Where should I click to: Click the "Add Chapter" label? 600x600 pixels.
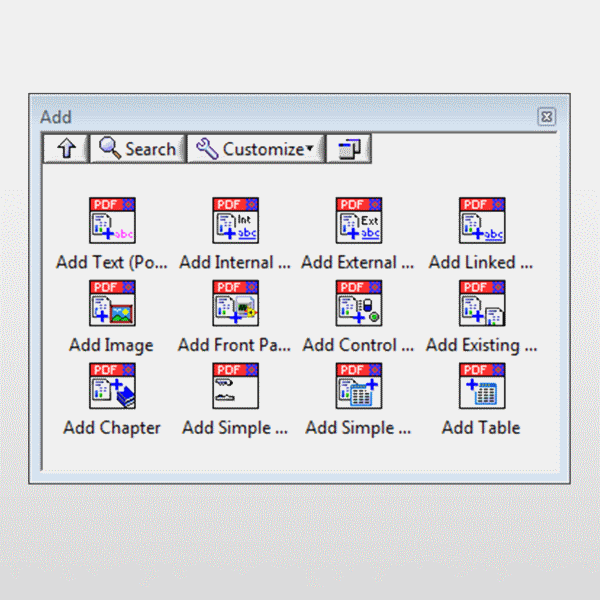coord(112,428)
